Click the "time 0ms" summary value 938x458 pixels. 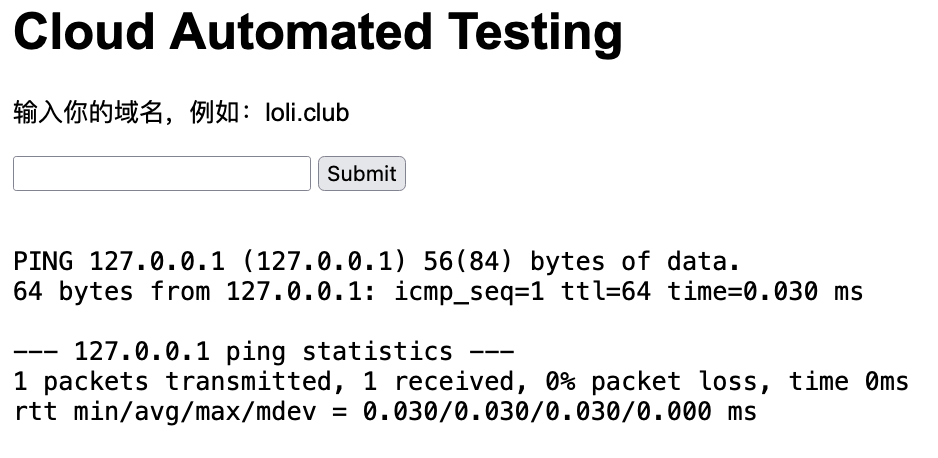click(x=848, y=382)
